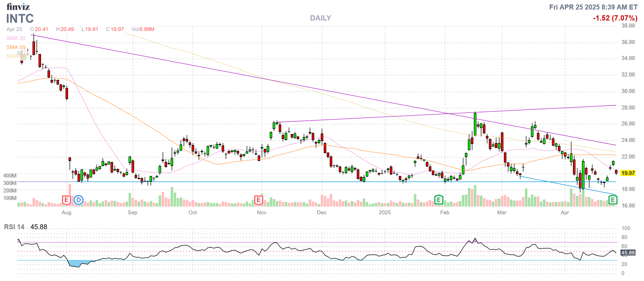
Task: Click the blue dividend D marker
Action: (x=79, y=200)
